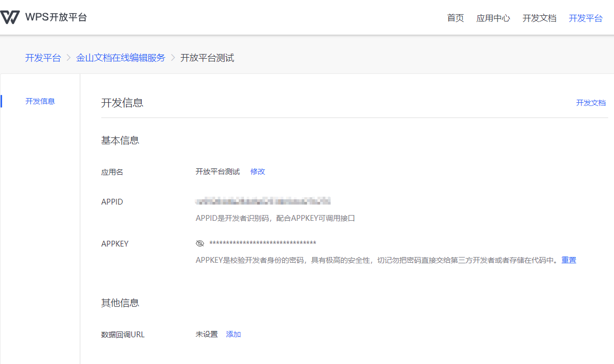
Task: Click the WPS logo icon
Action: click(10, 17)
